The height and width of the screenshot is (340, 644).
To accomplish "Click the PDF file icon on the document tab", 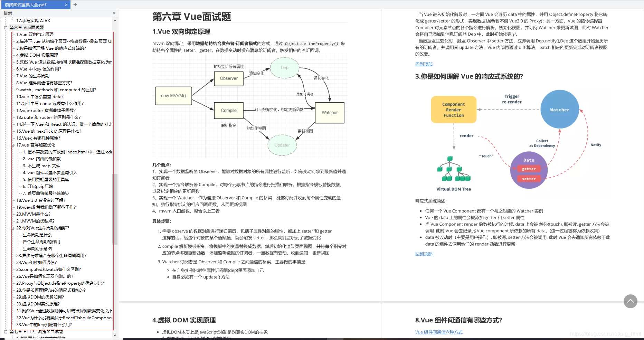I will point(4,4).
